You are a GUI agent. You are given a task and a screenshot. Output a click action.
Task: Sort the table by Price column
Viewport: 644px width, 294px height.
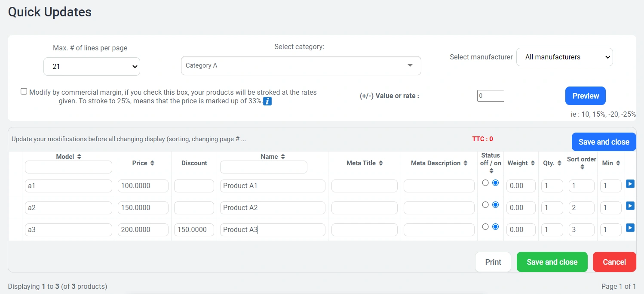point(152,163)
